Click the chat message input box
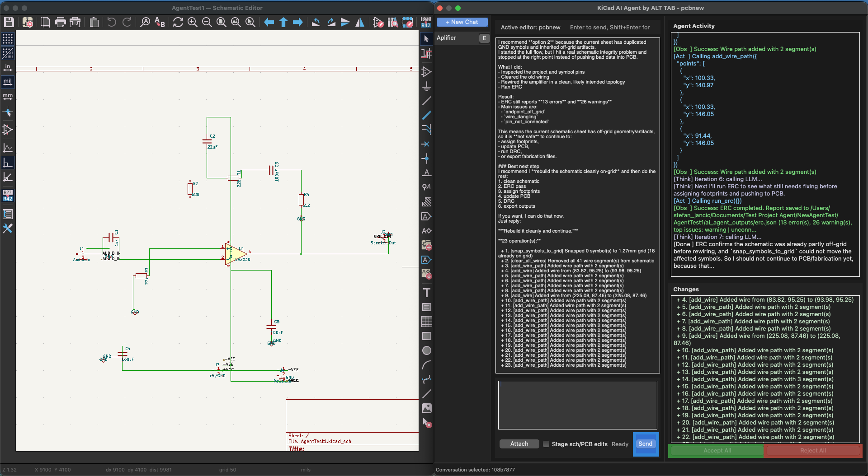The height and width of the screenshot is (476, 868). click(x=577, y=405)
